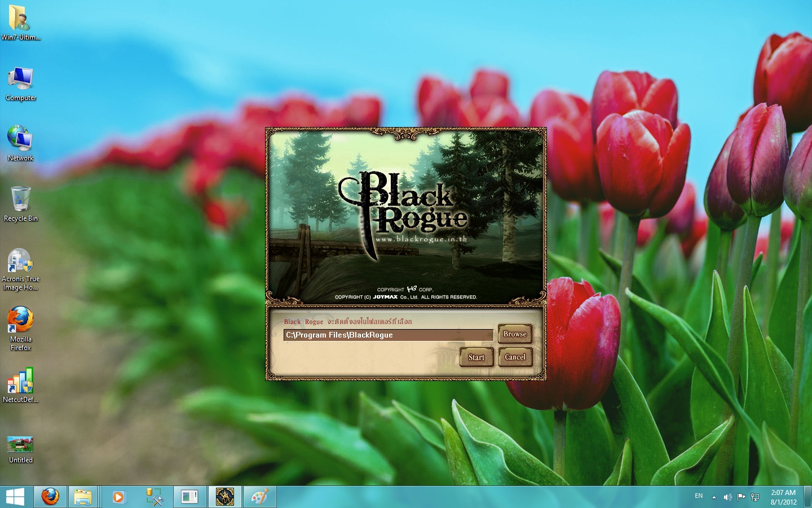Open the media player taskbar icon
This screenshot has width=812, height=508.
point(118,497)
